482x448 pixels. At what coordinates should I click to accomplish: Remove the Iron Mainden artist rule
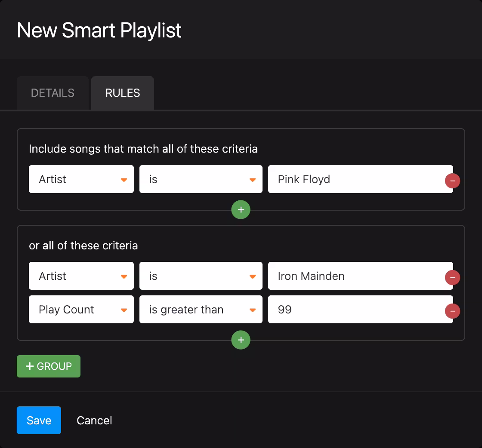452,278
